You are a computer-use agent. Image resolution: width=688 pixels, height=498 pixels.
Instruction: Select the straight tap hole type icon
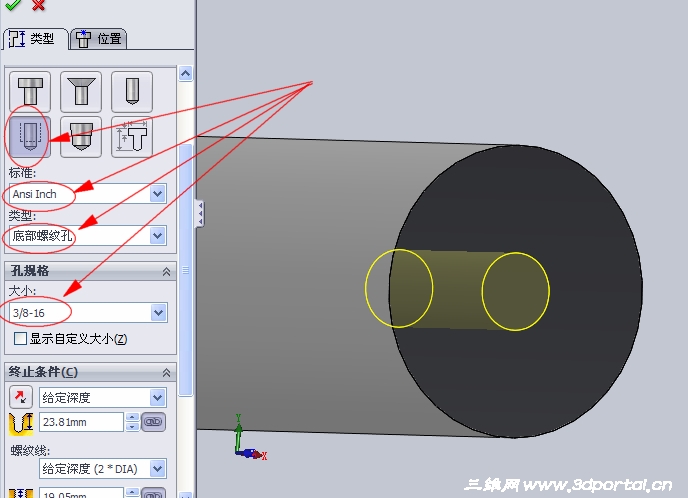[x=30, y=137]
